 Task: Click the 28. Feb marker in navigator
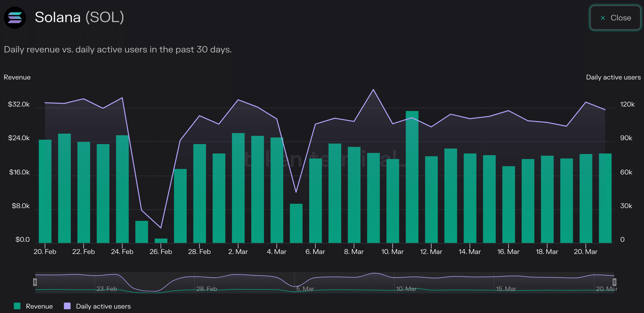(x=206, y=289)
